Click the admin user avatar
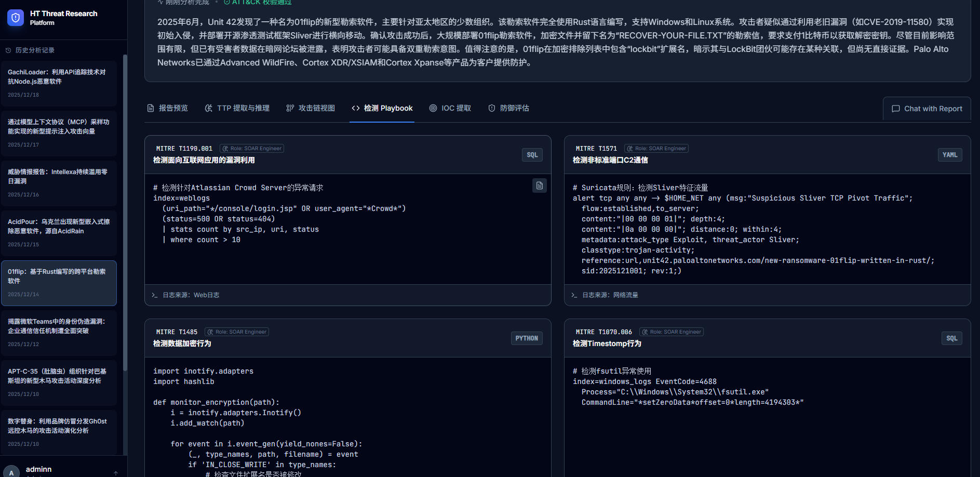980x477 pixels. point(11,472)
